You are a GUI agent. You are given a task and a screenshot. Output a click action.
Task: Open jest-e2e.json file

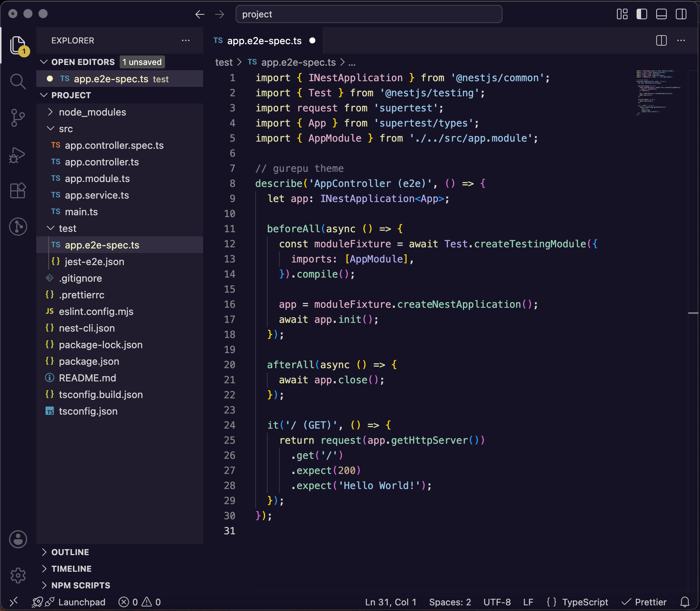tap(120, 262)
